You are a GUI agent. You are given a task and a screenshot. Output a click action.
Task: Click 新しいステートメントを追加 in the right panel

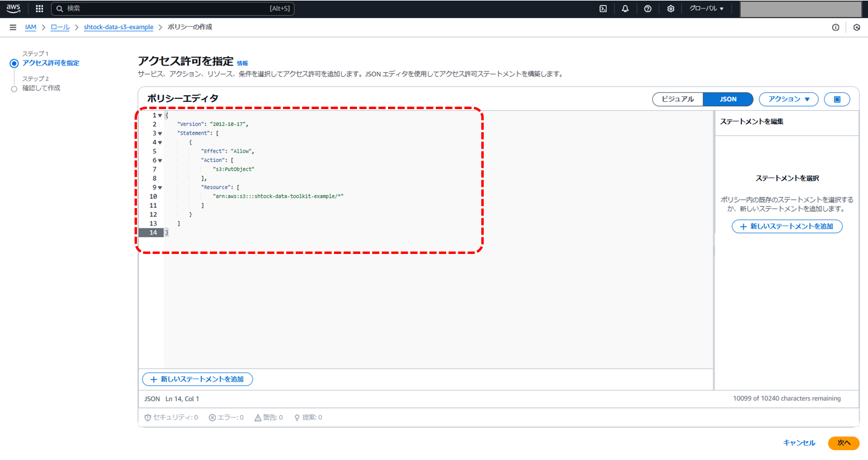click(x=787, y=227)
